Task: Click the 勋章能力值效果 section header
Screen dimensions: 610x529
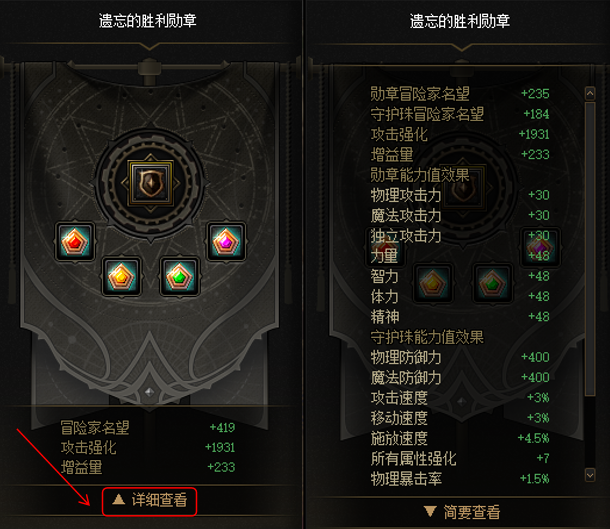Action: pos(420,175)
